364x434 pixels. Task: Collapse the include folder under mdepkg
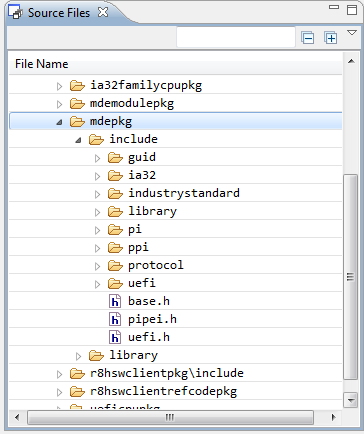(x=78, y=140)
